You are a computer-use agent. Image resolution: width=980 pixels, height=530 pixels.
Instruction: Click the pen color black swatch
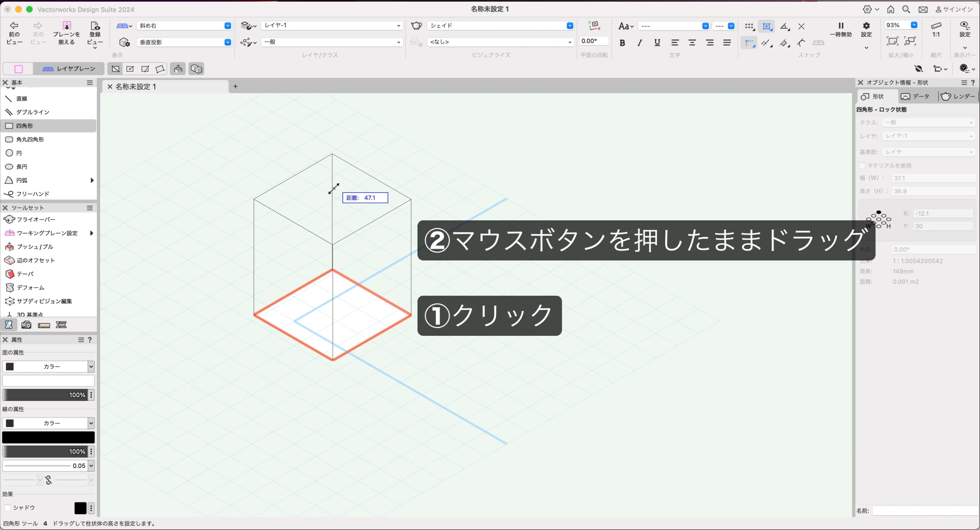click(x=48, y=438)
